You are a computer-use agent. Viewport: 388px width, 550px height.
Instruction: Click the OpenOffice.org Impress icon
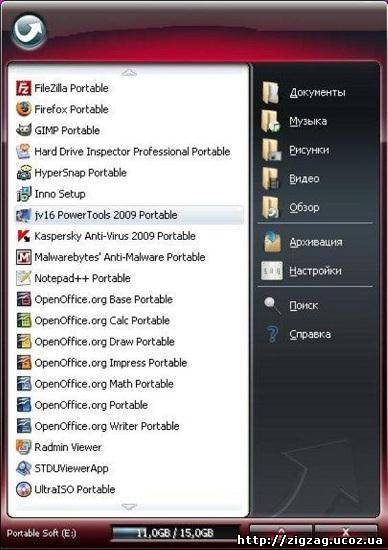(24, 363)
